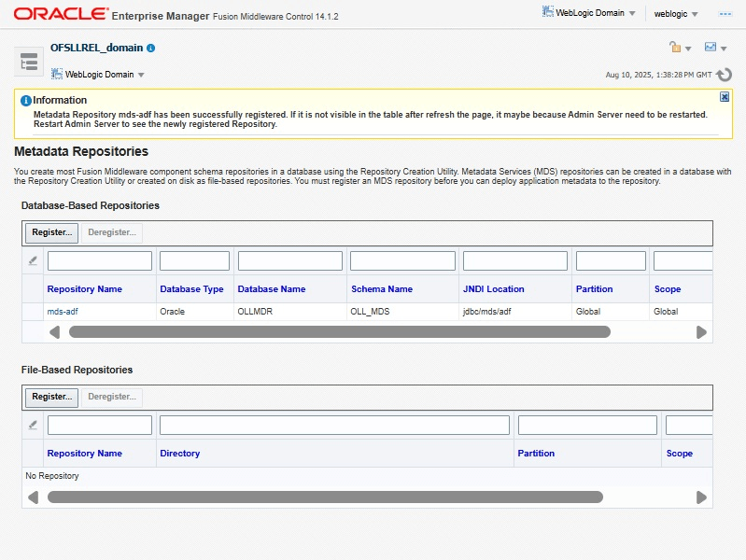Click scroll right arrow in Database-Based table
Image resolution: width=746 pixels, height=560 pixels.
(x=701, y=332)
